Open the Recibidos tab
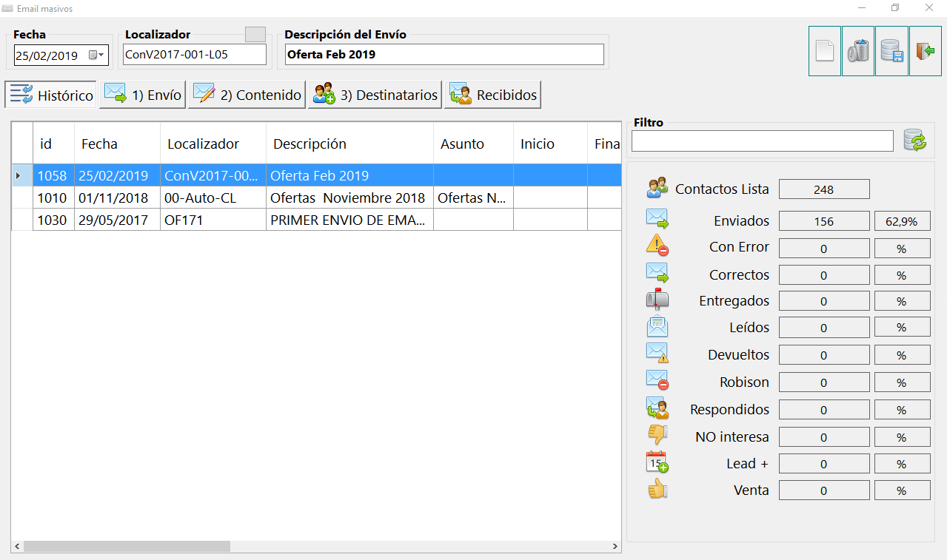The height and width of the screenshot is (560, 947). (492, 95)
